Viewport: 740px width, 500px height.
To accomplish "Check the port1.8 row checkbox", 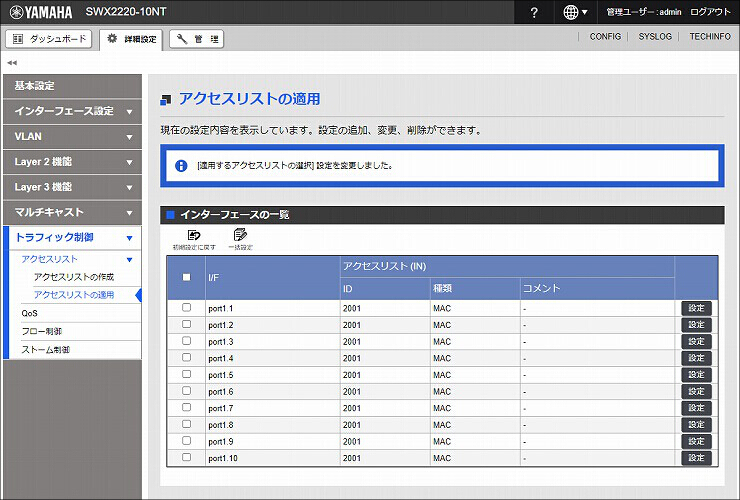I will [186, 424].
